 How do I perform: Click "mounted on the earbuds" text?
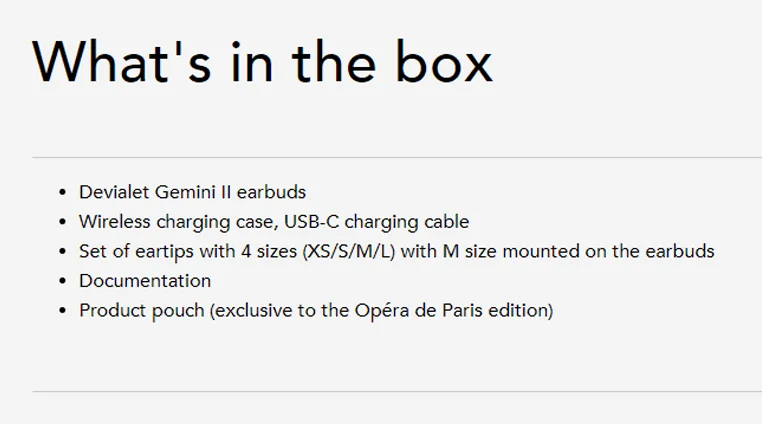pos(608,251)
